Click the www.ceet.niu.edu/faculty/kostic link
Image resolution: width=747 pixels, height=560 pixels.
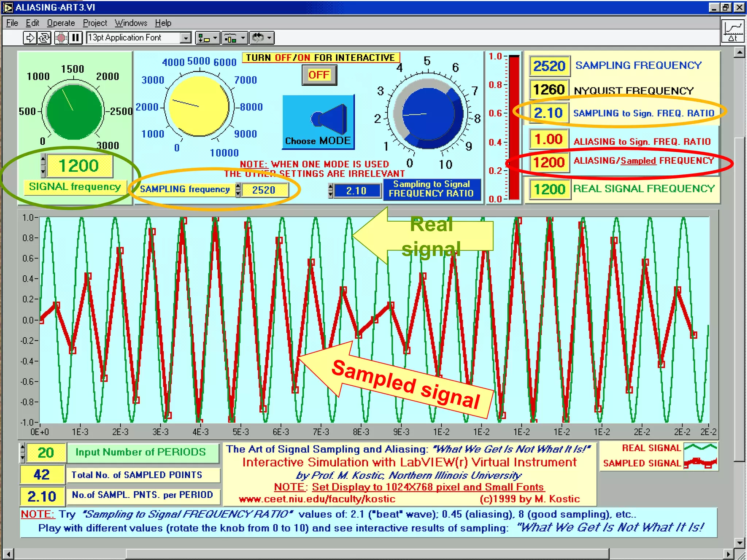pyautogui.click(x=317, y=499)
